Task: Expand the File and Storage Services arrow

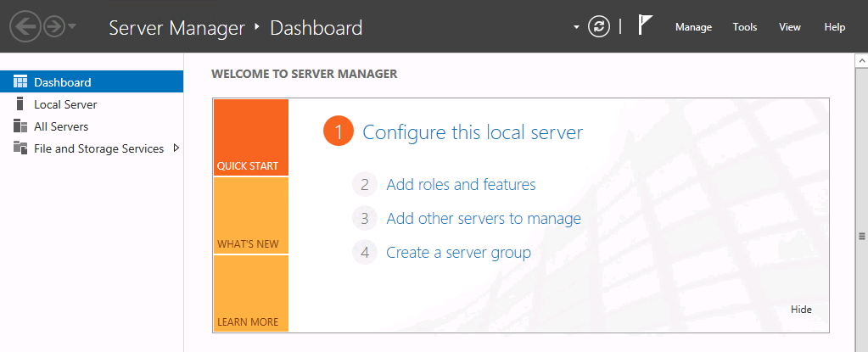Action: click(x=176, y=148)
